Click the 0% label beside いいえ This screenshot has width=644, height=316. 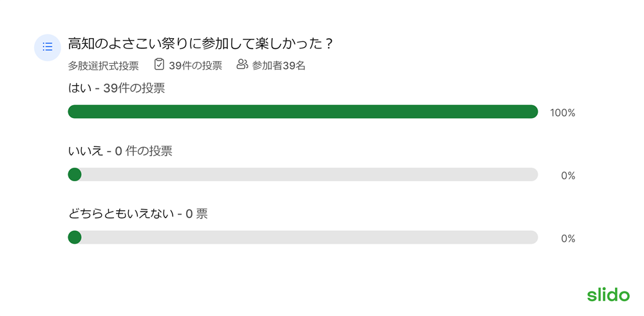pyautogui.click(x=568, y=176)
